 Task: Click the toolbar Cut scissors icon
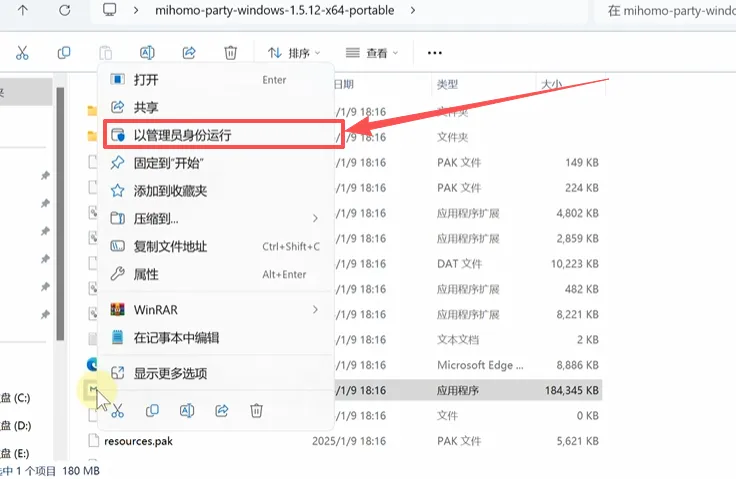tap(22, 53)
